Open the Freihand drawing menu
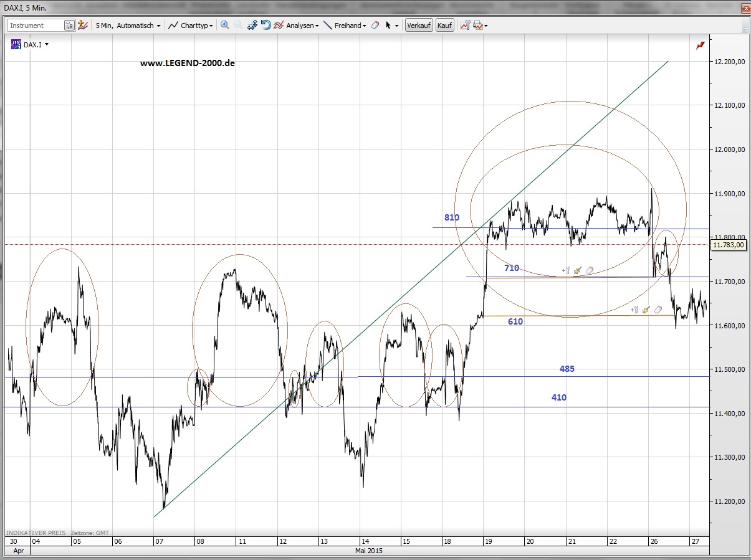The width and height of the screenshot is (751, 560). 348,25
